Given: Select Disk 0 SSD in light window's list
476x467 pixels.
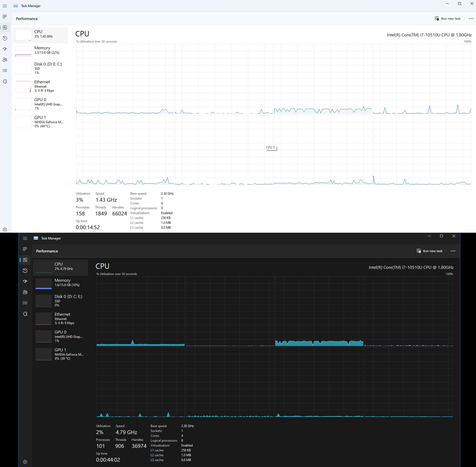Looking at the screenshot, I should [40, 68].
